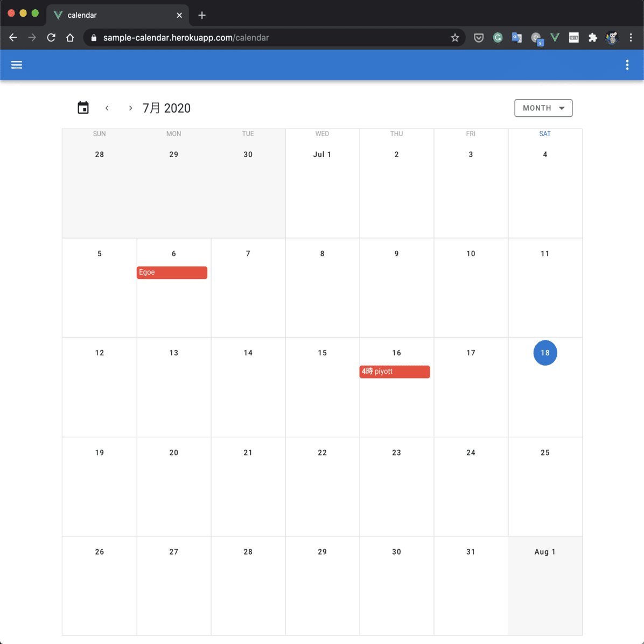Select the calendar browser tab
644x644 pixels.
[117, 15]
